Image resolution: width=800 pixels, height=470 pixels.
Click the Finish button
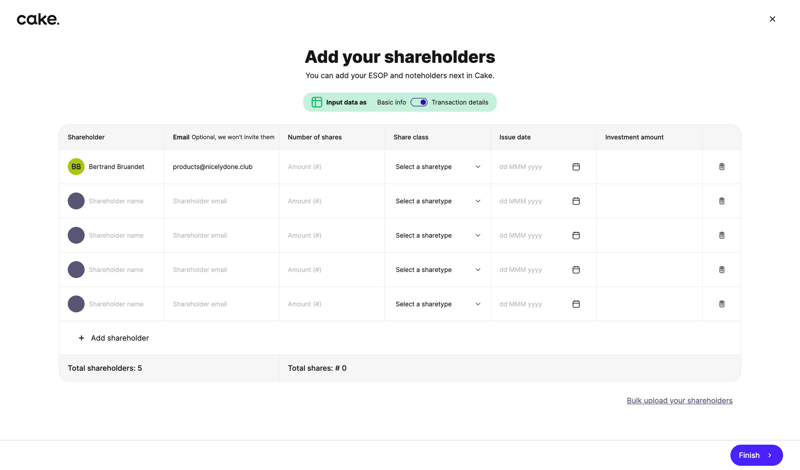(x=756, y=455)
